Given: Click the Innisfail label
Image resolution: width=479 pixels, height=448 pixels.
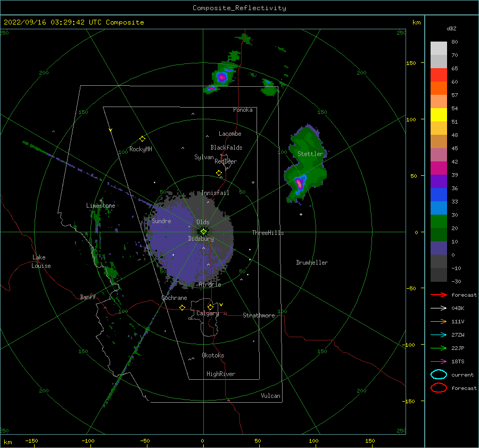Looking at the screenshot, I should coord(215,193).
